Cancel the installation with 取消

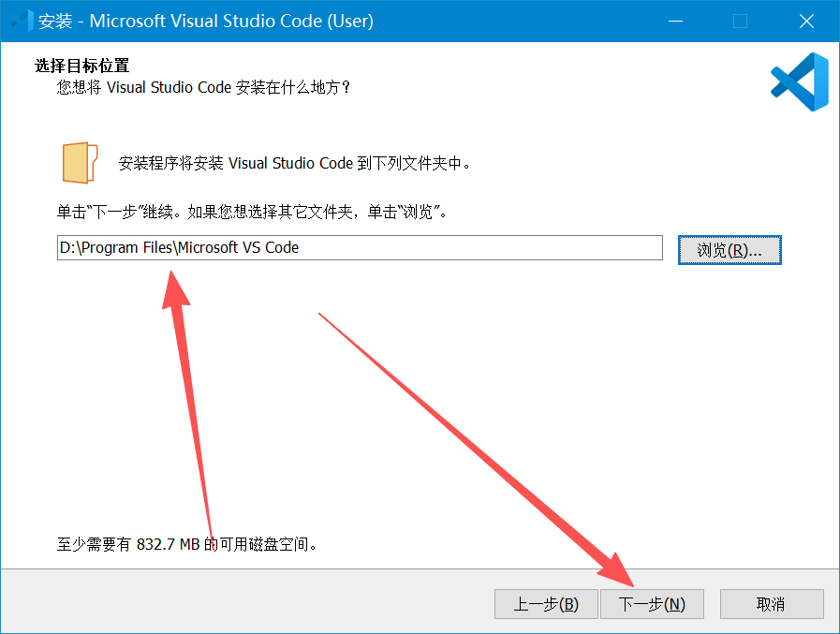772,605
